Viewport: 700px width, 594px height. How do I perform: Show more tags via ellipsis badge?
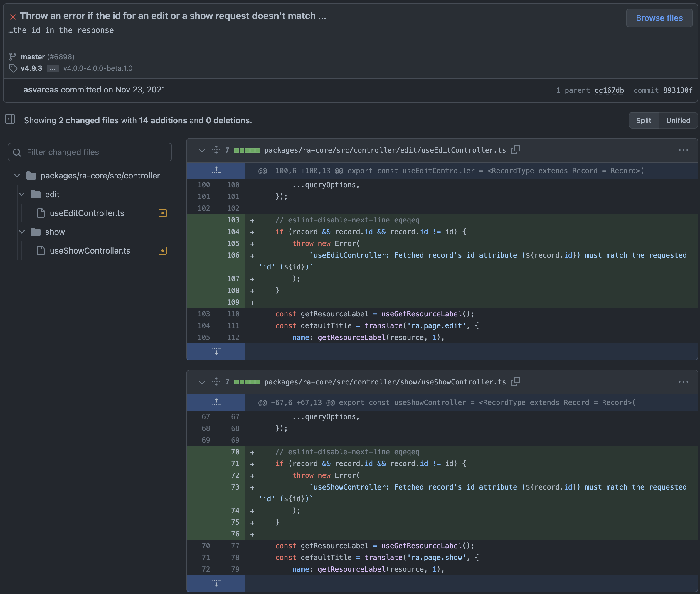(53, 69)
